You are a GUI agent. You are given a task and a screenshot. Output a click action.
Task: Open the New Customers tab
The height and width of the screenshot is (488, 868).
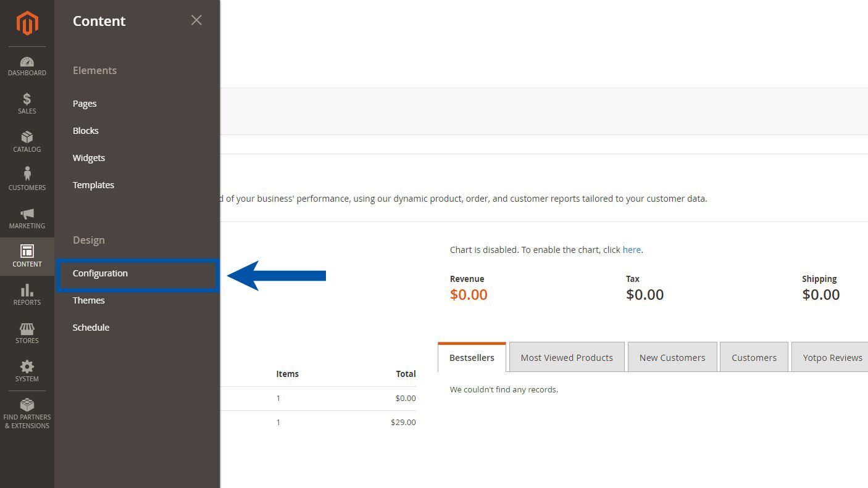coord(672,357)
